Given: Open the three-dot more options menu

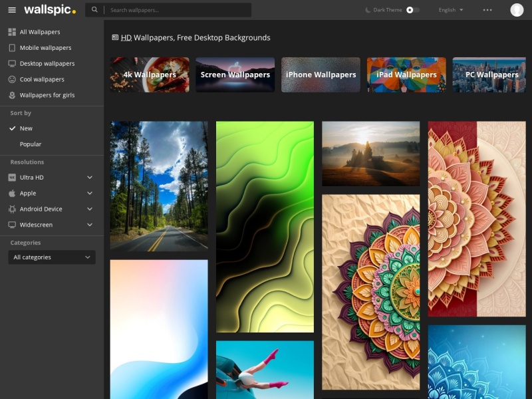Looking at the screenshot, I should click(487, 10).
